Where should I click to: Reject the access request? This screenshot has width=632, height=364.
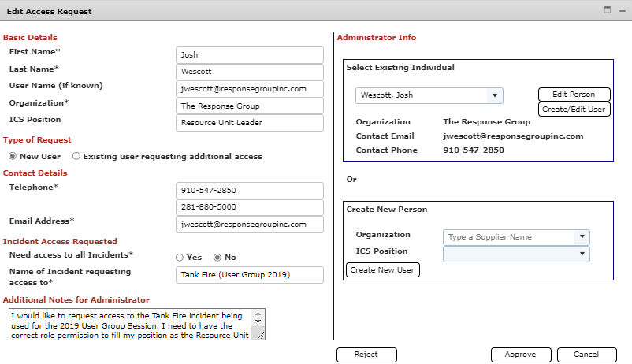coord(366,355)
